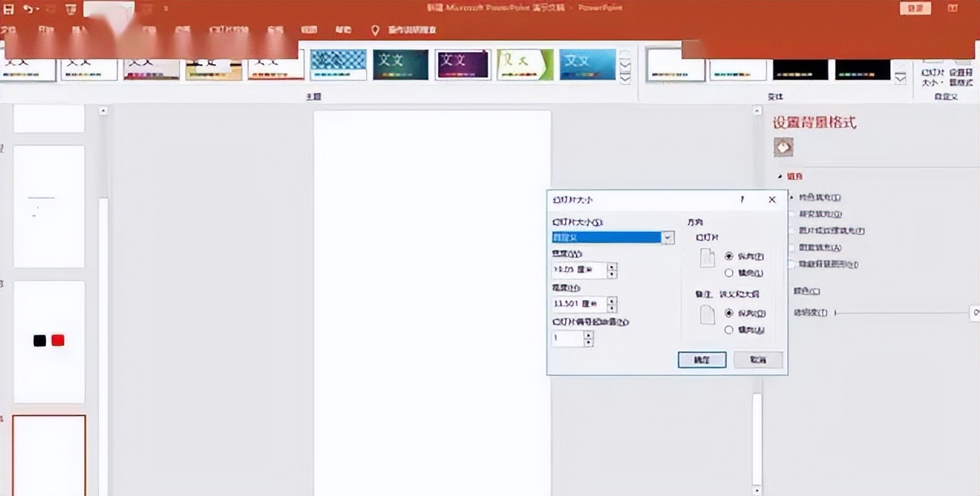Select the 横向 landscape orientation radio
Viewport: 980px width, 496px height.
pyautogui.click(x=729, y=273)
